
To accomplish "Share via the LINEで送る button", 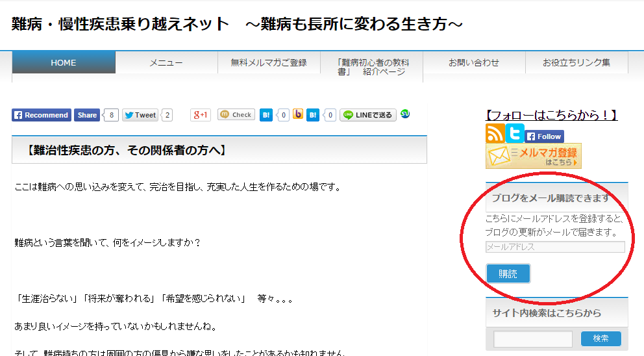I will [368, 115].
